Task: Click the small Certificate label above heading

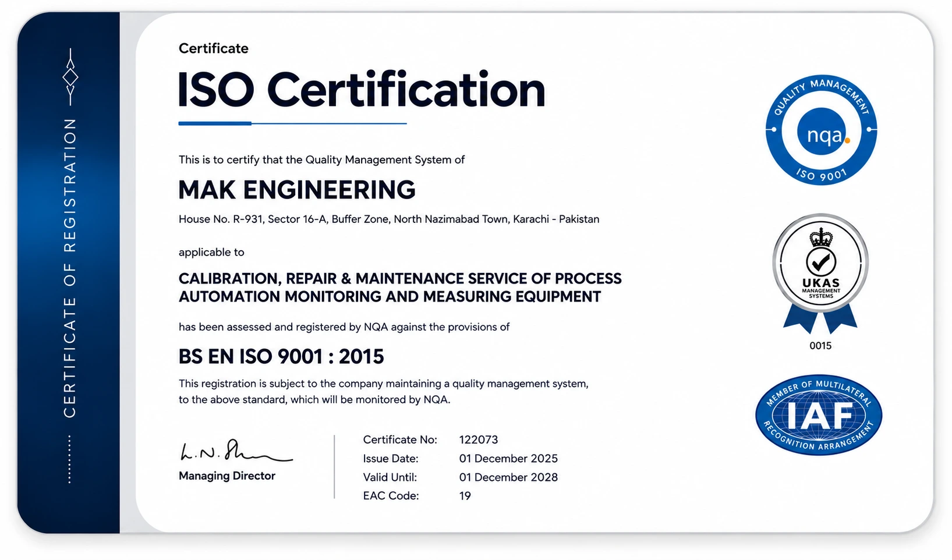Action: coord(214,48)
